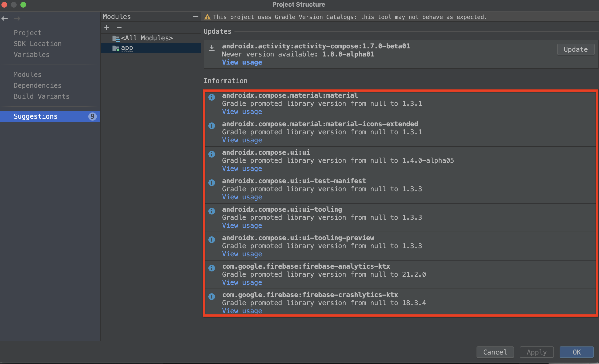This screenshot has width=599, height=364.
Task: Click Update for activity-compose 1.8.0-alpha01
Action: [x=576, y=49]
